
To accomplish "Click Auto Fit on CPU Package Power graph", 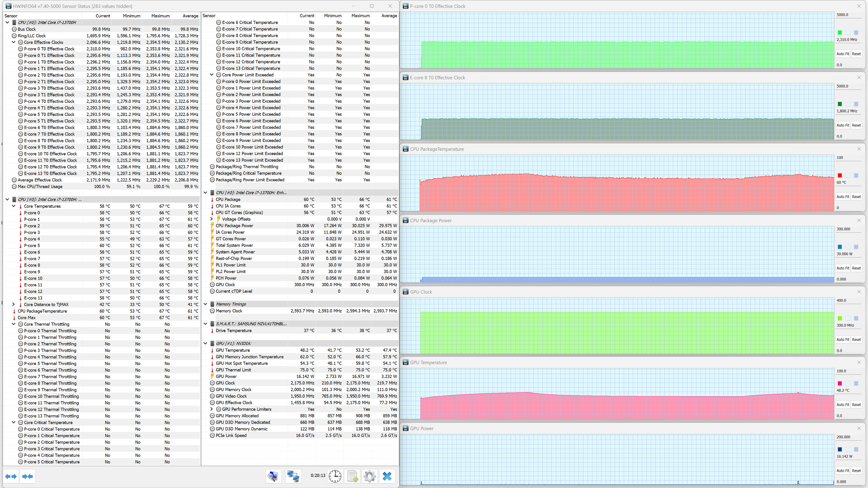I will coord(842,268).
